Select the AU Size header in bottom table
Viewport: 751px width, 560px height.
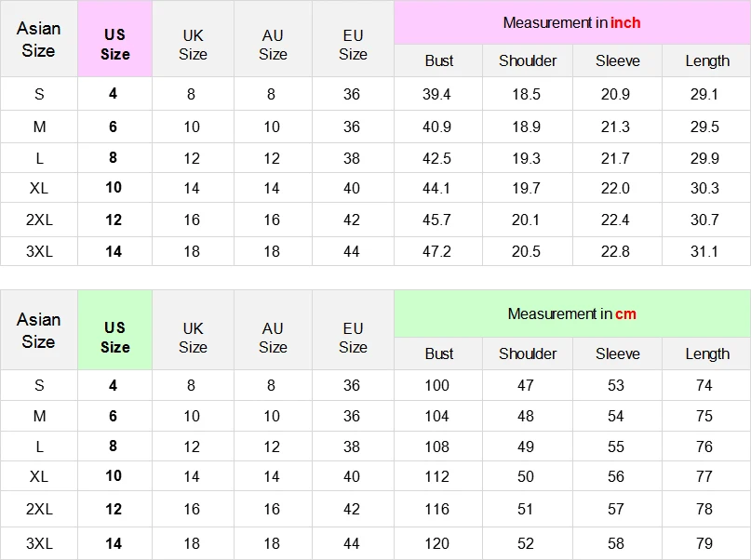[273, 338]
